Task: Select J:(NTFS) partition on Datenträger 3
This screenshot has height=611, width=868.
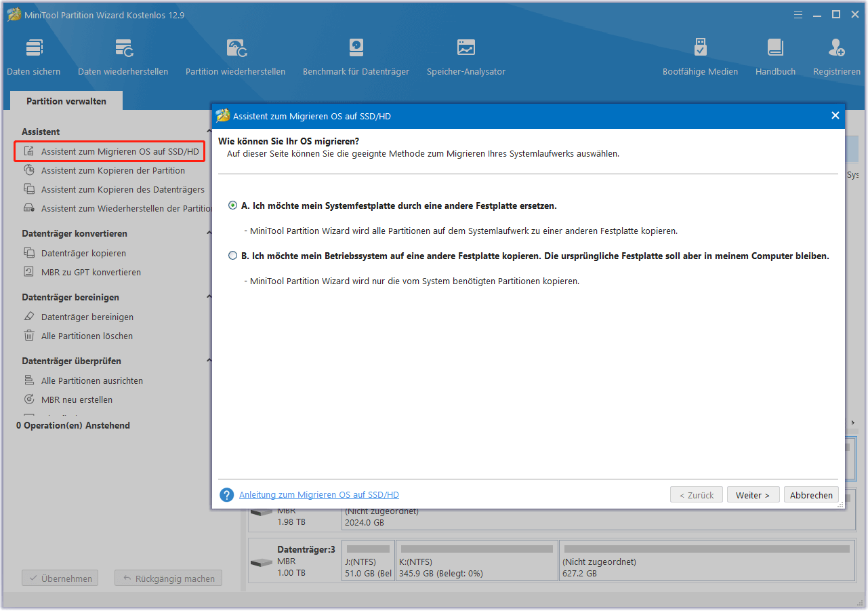Action: click(369, 561)
